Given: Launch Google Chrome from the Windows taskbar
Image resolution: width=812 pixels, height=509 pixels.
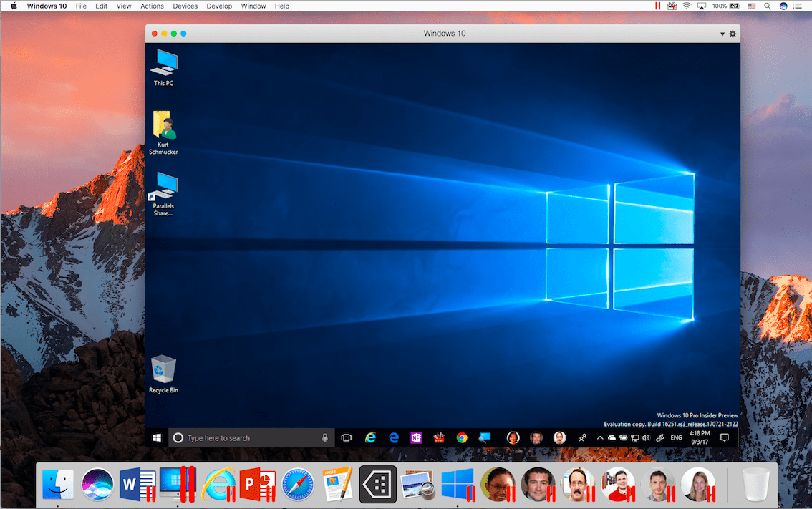Looking at the screenshot, I should [462, 438].
